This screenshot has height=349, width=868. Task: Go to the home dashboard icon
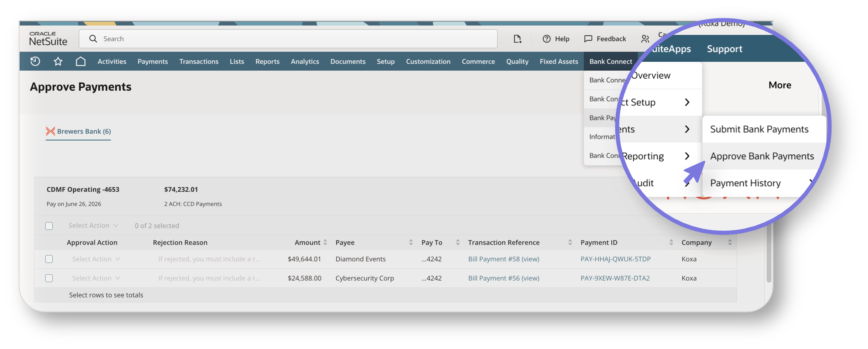click(81, 61)
